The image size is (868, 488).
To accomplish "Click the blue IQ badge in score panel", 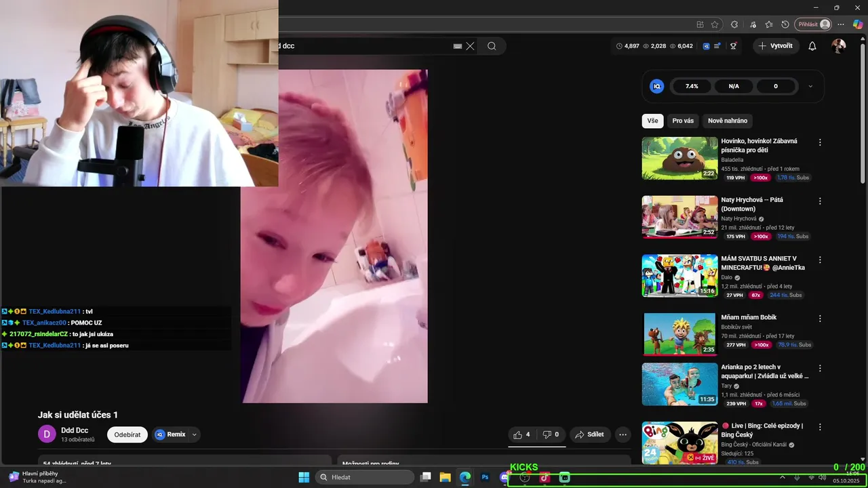I will coord(656,86).
